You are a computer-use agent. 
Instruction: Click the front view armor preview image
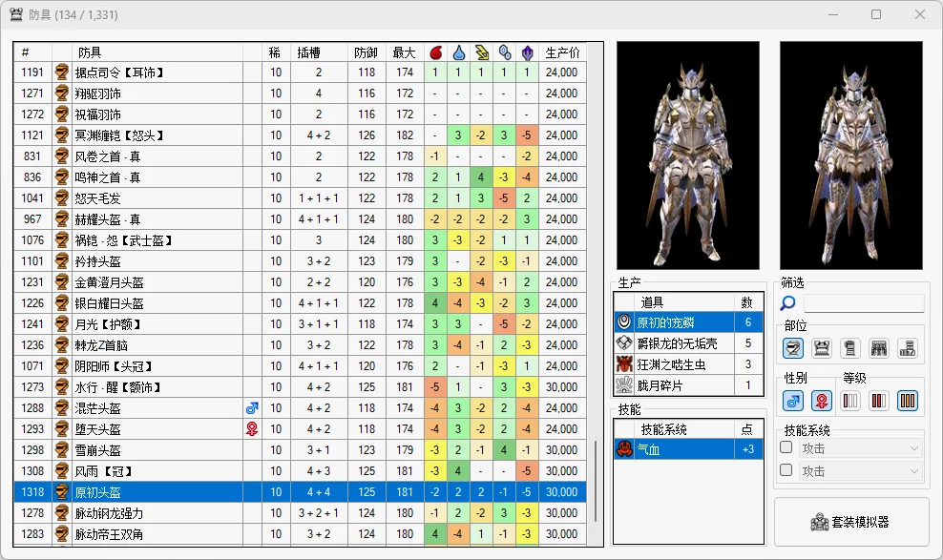[688, 156]
